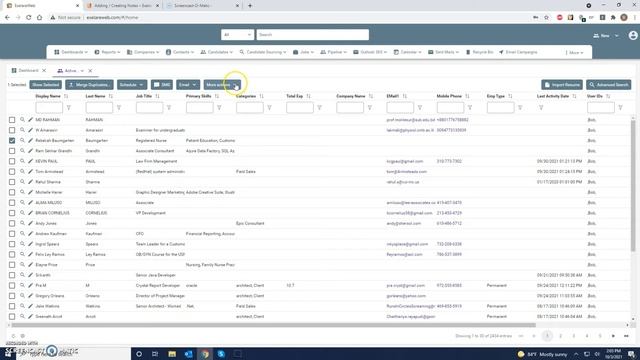
Task: Edit the Rebekah Baumgarten row via pencil
Action: tap(30, 140)
